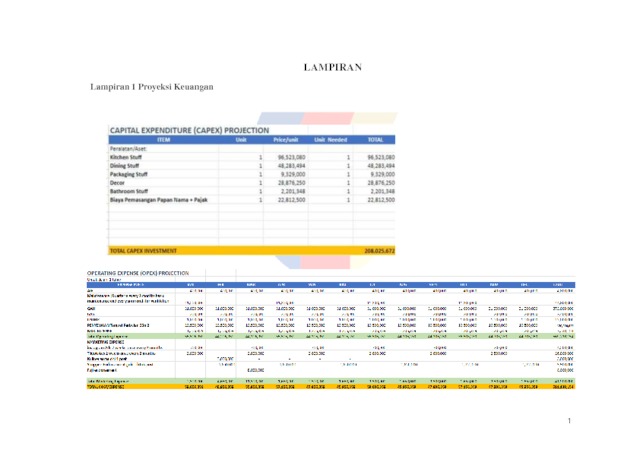Select the TOTAL CAPEX INVESTMENT label
640x453 pixels.
[x=143, y=251]
